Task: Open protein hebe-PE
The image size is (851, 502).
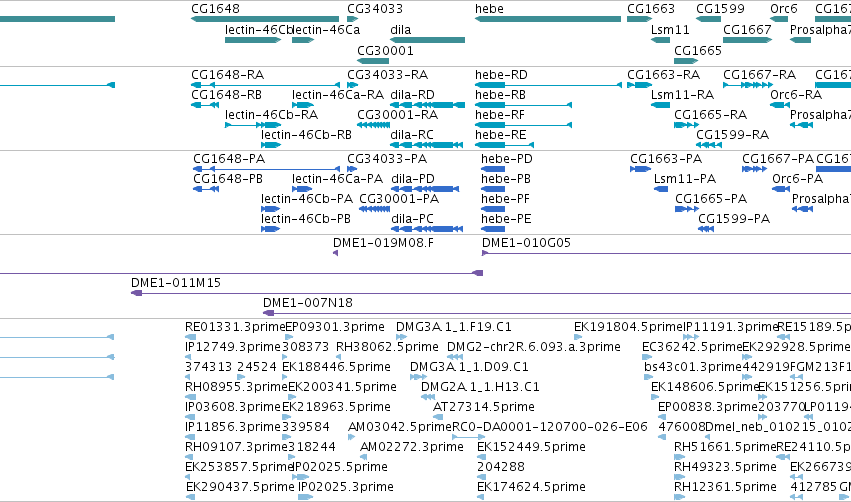Action: pos(506,219)
